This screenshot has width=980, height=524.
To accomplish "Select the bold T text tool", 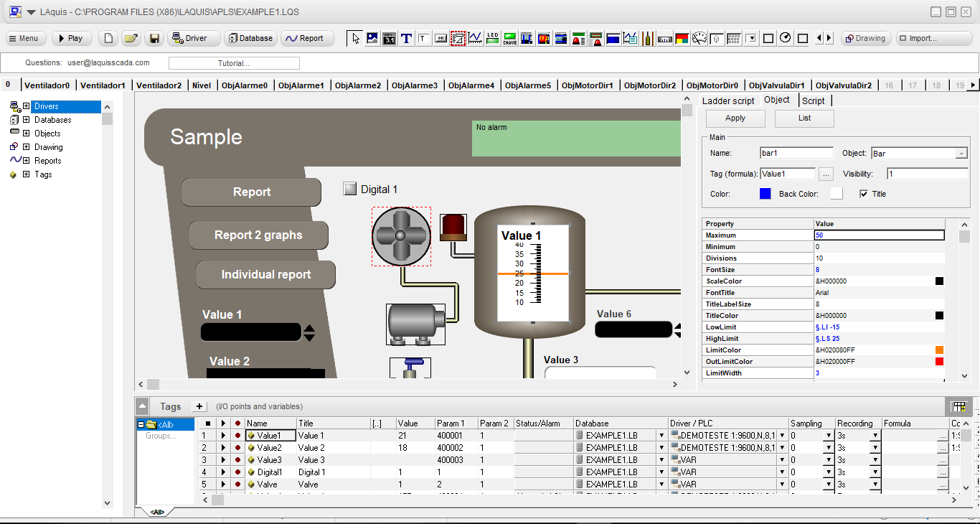I will tap(407, 38).
